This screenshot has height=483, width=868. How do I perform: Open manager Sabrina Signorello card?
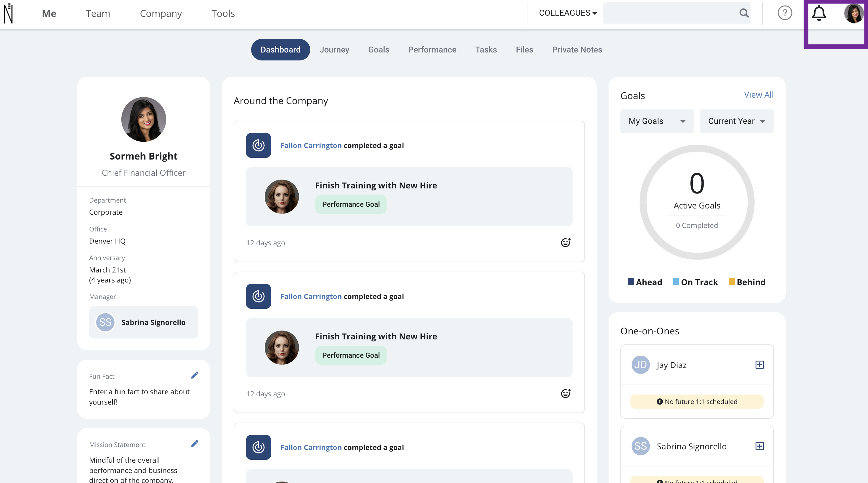pyautogui.click(x=143, y=322)
